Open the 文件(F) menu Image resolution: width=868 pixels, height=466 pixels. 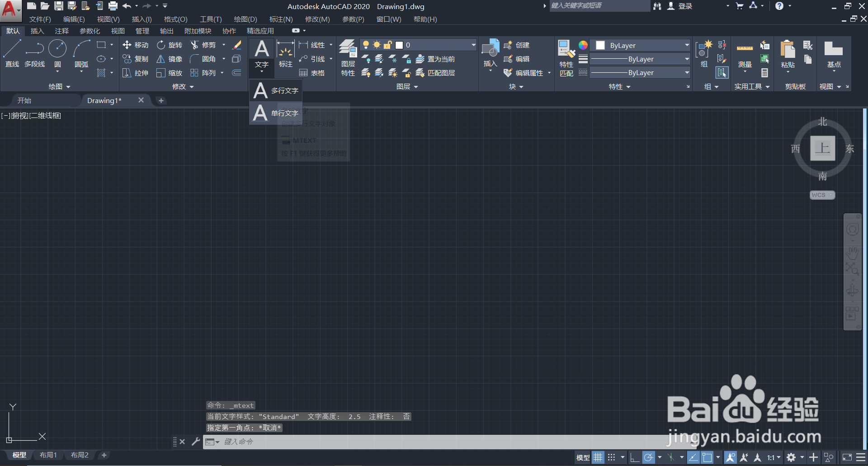[x=40, y=19]
